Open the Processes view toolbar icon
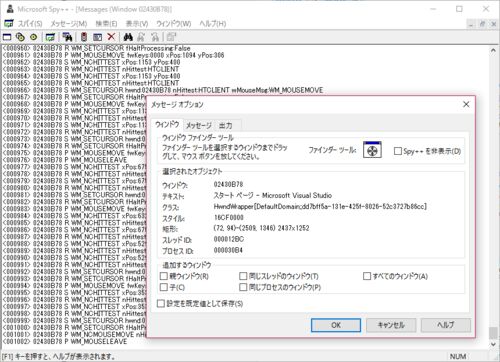 point(20,37)
